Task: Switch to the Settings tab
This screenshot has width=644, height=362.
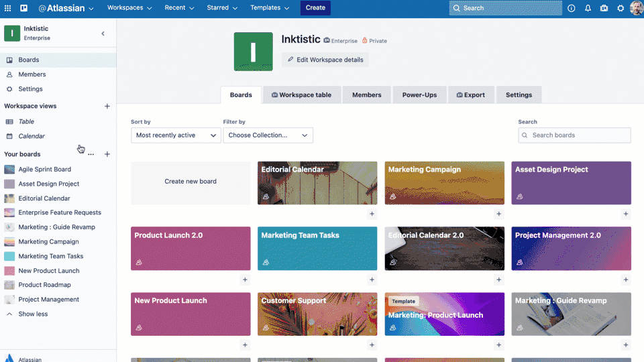Action: click(x=519, y=95)
